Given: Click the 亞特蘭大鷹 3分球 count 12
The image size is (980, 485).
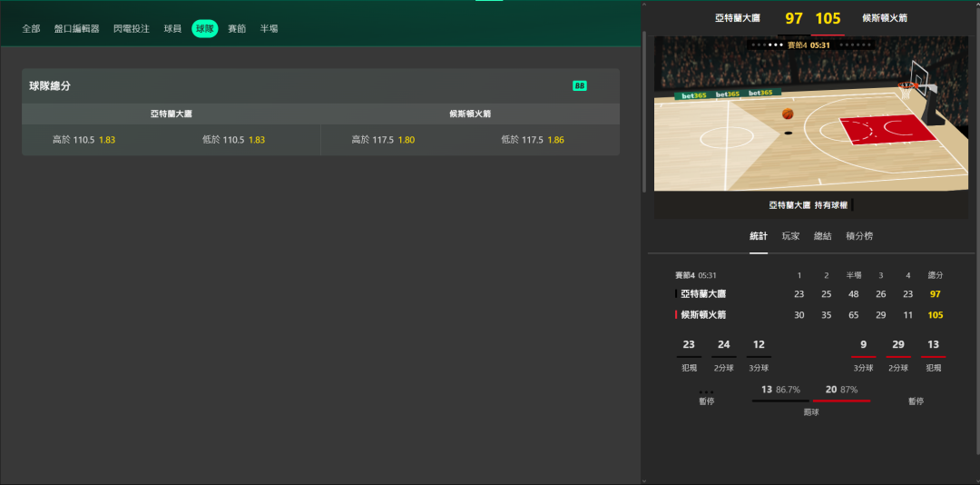Looking at the screenshot, I should point(759,345).
